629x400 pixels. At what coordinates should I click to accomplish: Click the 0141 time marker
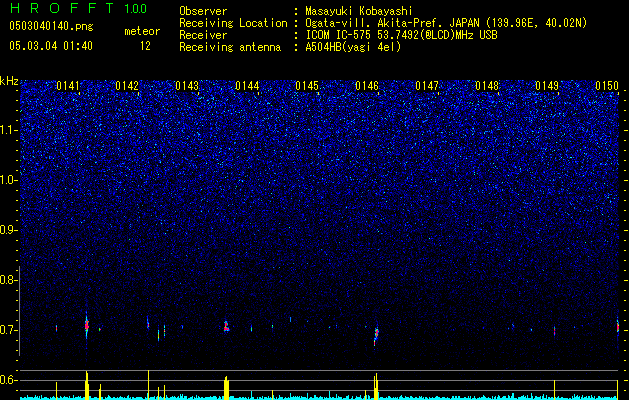68,86
